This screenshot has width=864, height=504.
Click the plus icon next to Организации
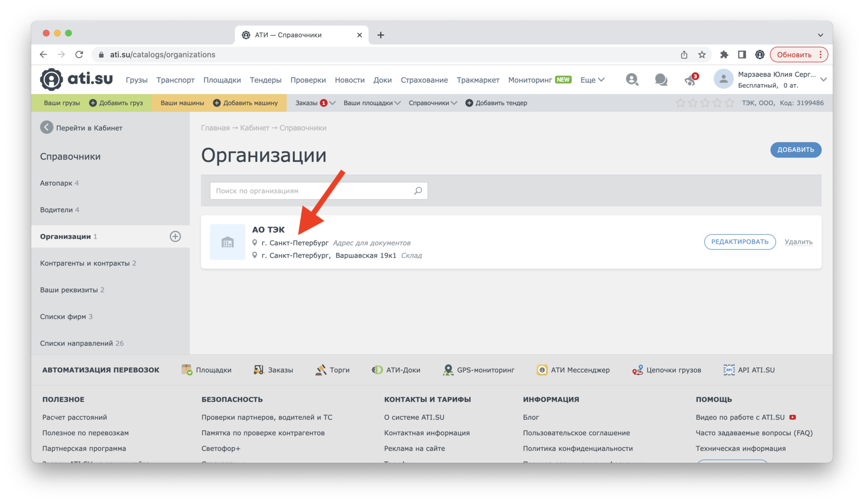click(175, 237)
